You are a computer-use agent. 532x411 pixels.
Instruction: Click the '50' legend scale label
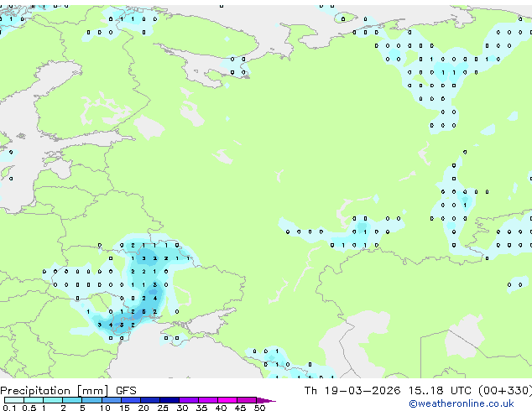(259, 408)
